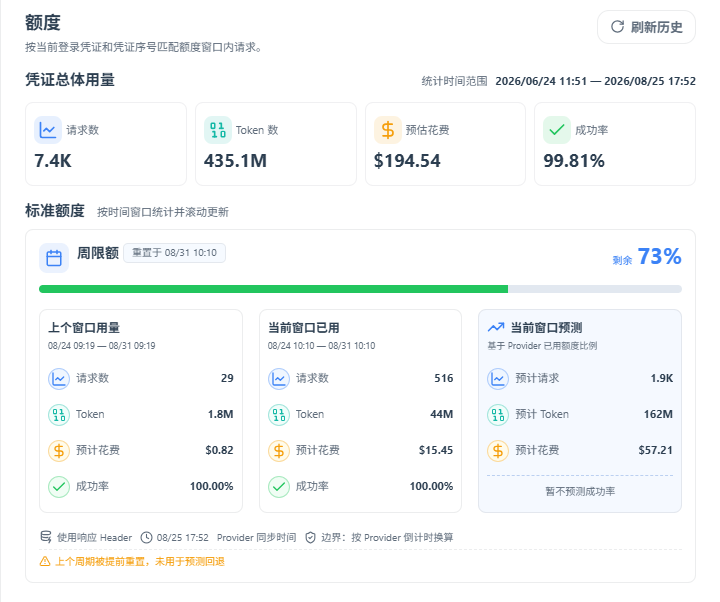Click the 标准额度 section heading
This screenshot has height=602, width=720.
point(55,211)
